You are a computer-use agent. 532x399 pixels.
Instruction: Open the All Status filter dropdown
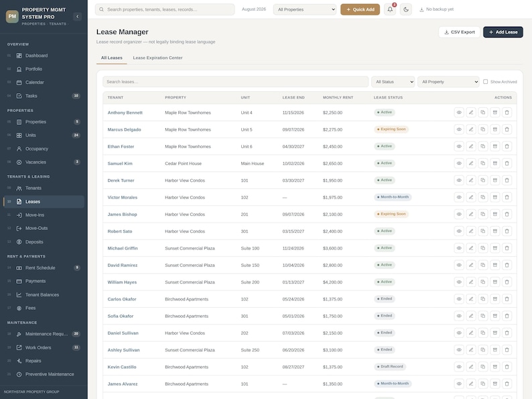click(393, 82)
